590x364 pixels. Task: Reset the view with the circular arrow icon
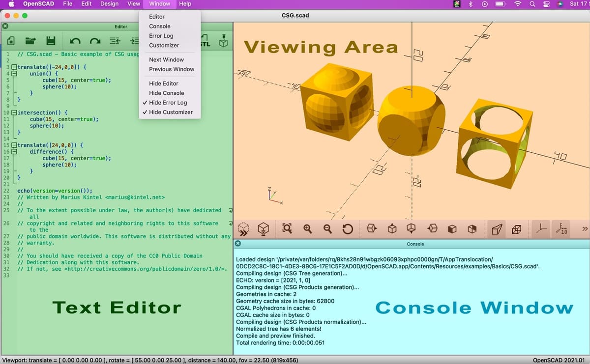click(x=347, y=229)
